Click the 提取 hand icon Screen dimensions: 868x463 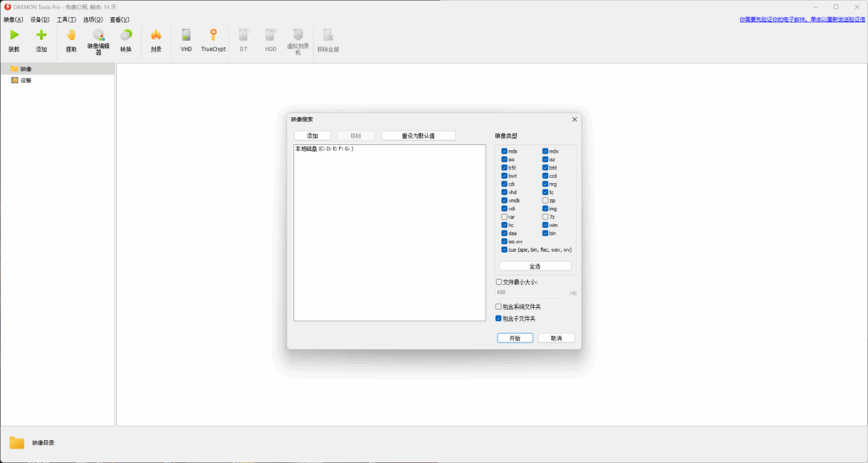tap(71, 35)
